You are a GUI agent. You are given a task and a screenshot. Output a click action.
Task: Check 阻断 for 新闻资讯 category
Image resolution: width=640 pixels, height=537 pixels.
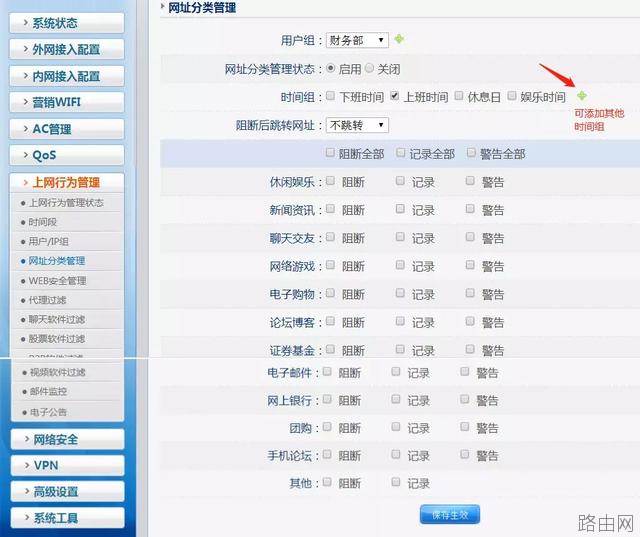[x=330, y=209]
